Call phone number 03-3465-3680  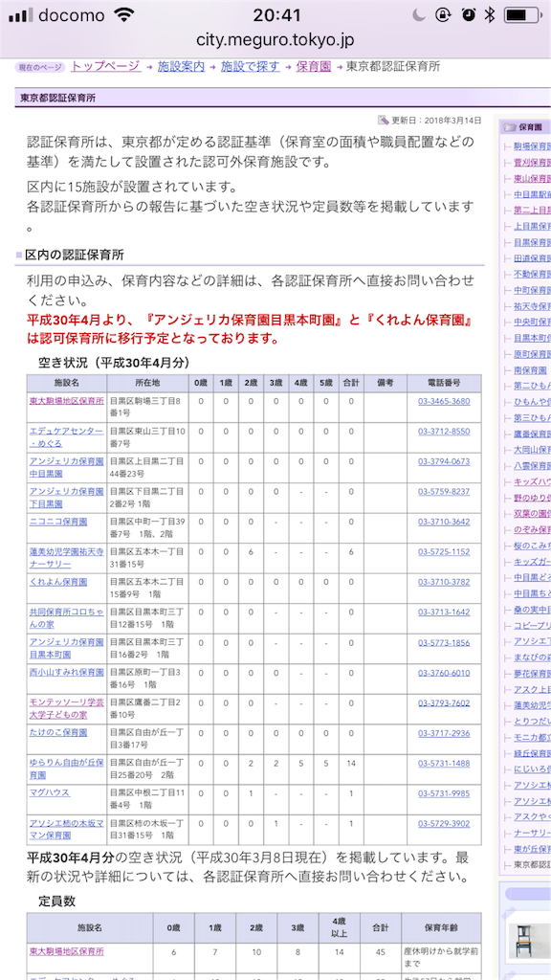(x=444, y=401)
